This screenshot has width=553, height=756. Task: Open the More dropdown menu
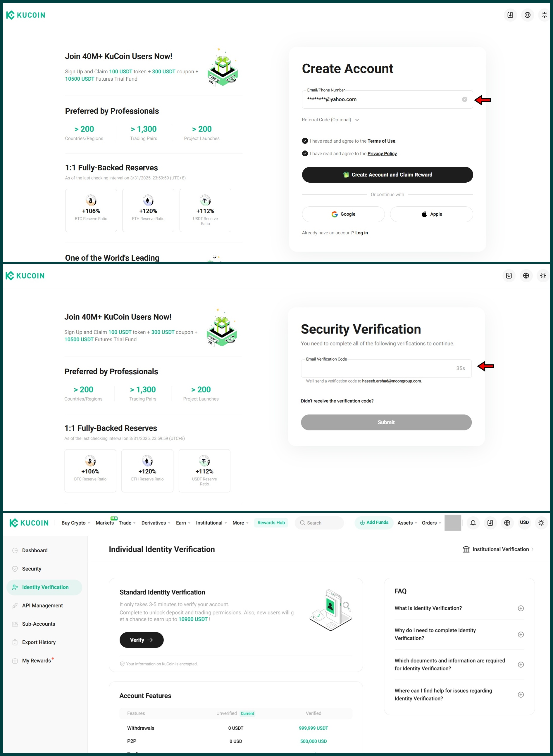240,523
